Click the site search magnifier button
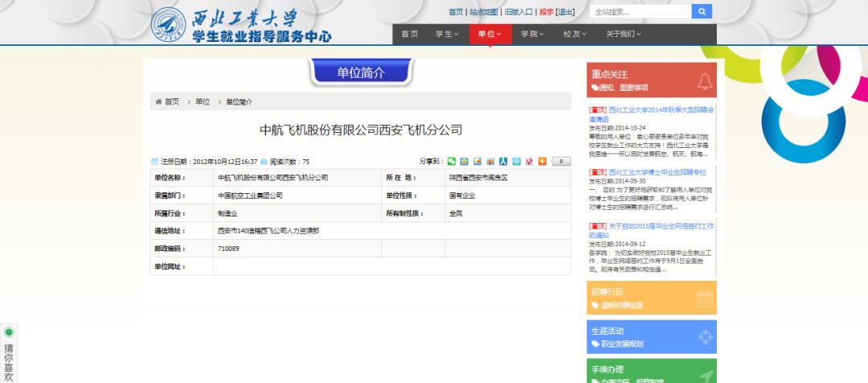Screen dimensions: 868x383 (702, 11)
